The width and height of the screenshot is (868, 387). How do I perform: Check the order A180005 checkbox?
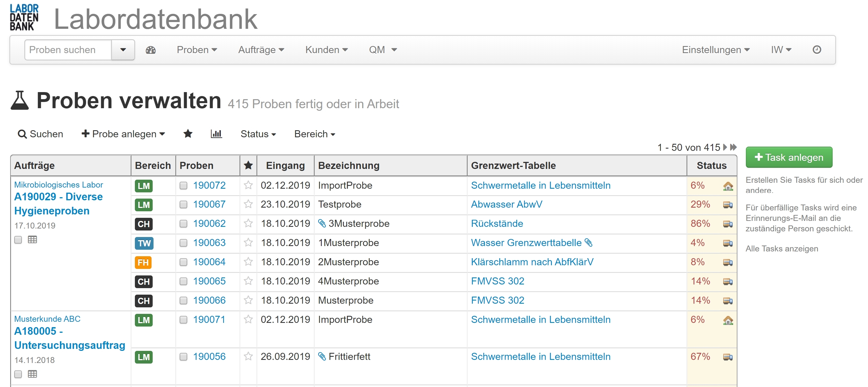18,374
